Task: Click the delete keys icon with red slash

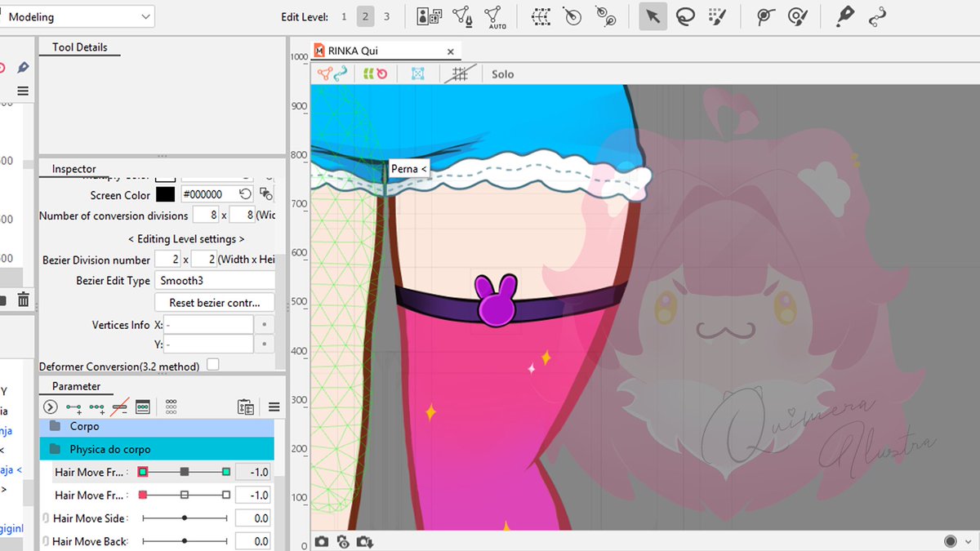Action: pyautogui.click(x=119, y=407)
